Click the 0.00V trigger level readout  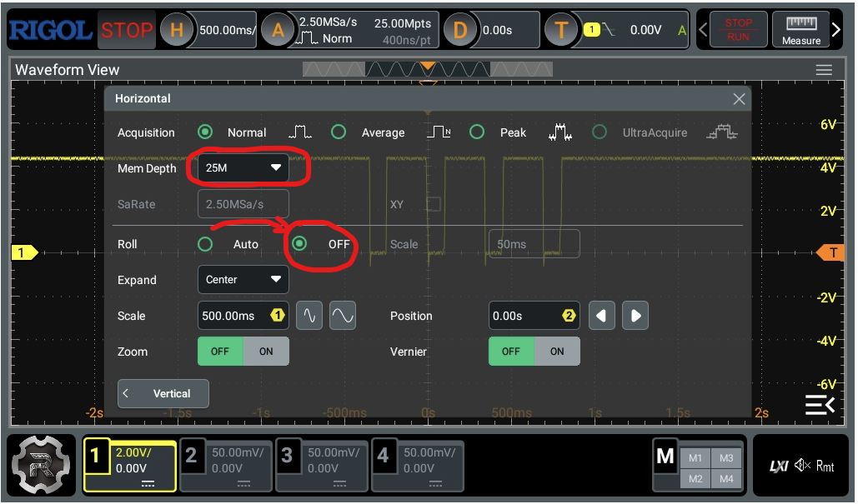[645, 30]
